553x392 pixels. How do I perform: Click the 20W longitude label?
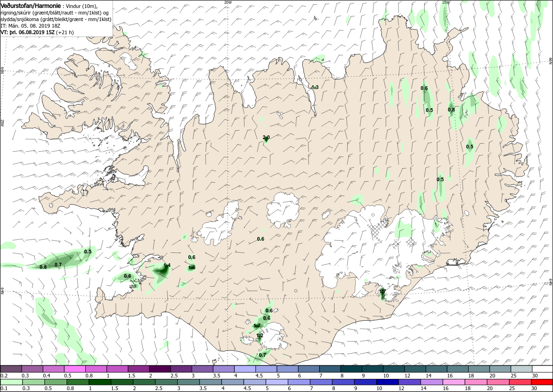228,2
